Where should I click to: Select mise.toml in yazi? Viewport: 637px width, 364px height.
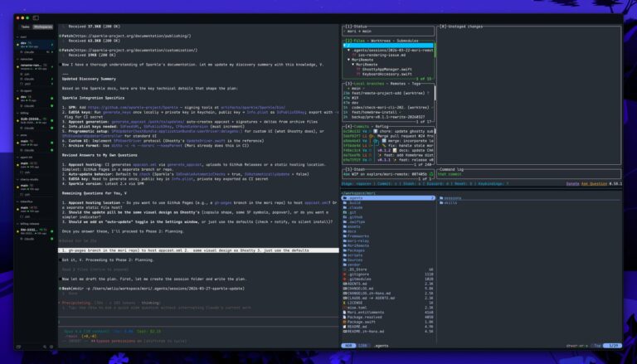click(389, 308)
